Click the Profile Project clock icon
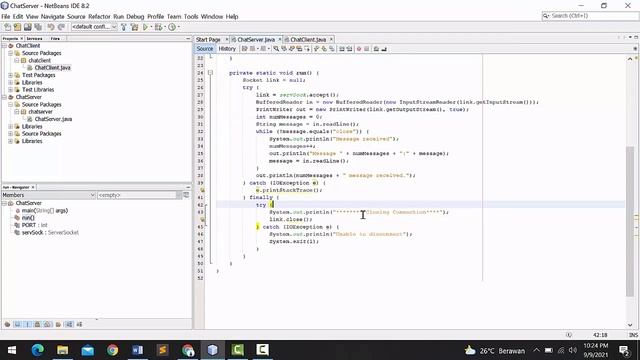 coord(173,27)
